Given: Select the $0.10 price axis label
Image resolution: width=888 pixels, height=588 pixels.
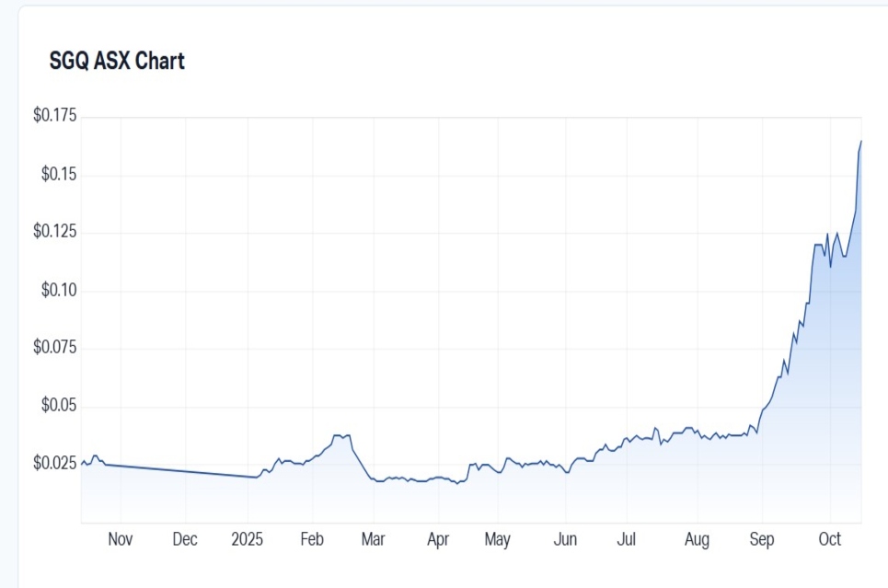Looking at the screenshot, I should point(59,290).
